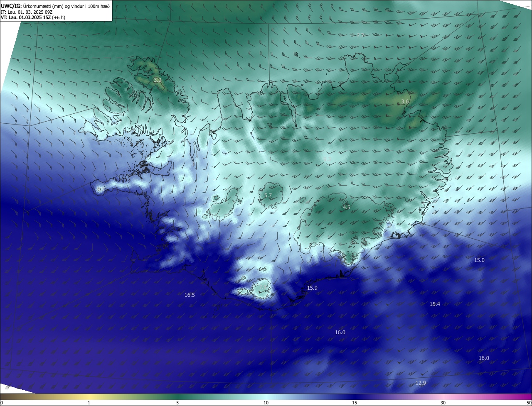Click the colour scale tick label '5'
Screen dimensions: 532x406
(177, 403)
